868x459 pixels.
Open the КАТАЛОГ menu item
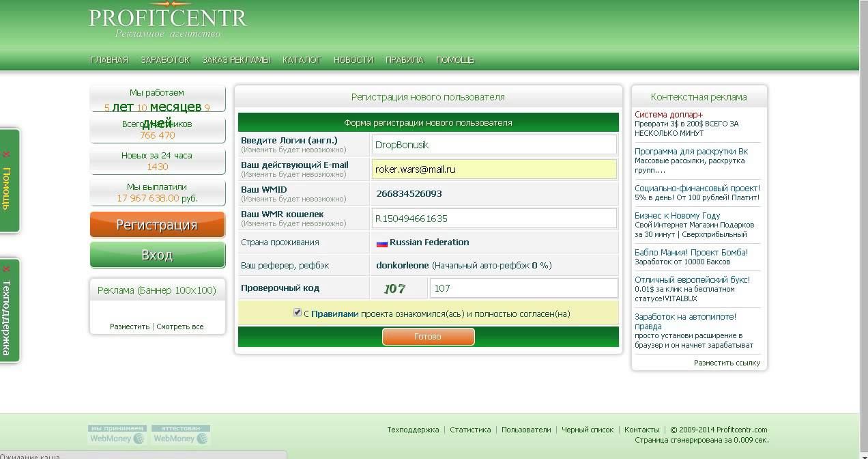(x=302, y=60)
